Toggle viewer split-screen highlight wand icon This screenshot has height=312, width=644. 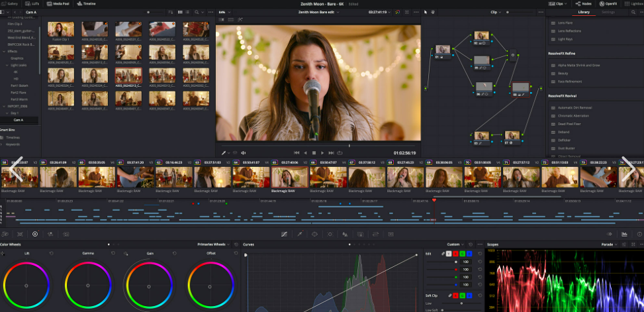pyautogui.click(x=240, y=19)
